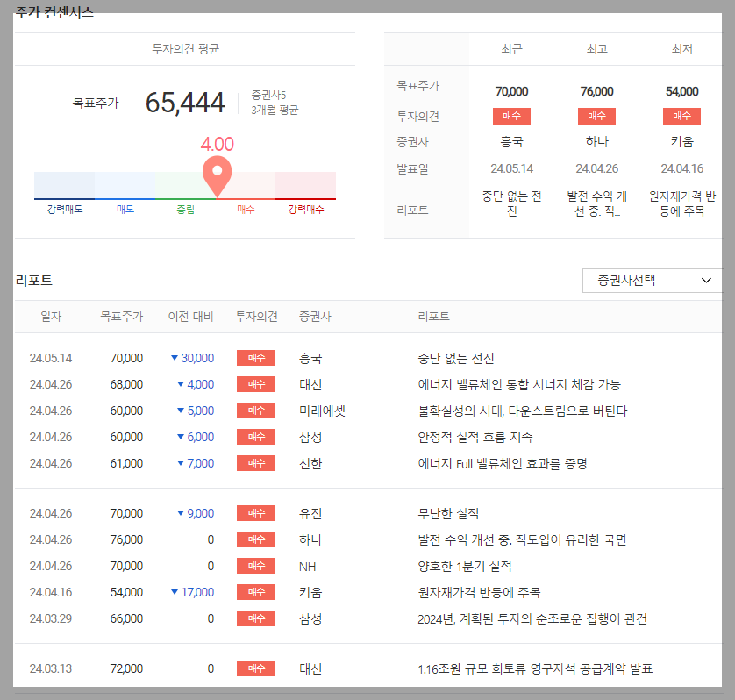Click the 매수 badge under 최근 column

pos(511,116)
